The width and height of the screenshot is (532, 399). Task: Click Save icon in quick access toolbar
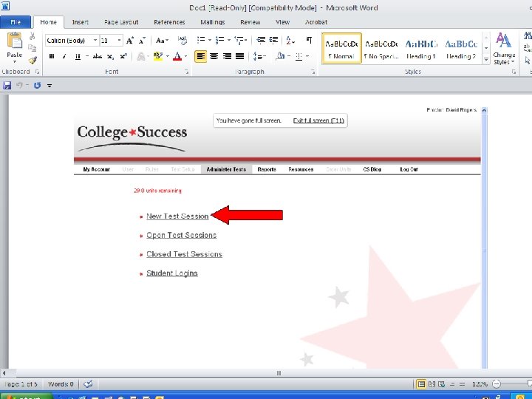[x=7, y=85]
